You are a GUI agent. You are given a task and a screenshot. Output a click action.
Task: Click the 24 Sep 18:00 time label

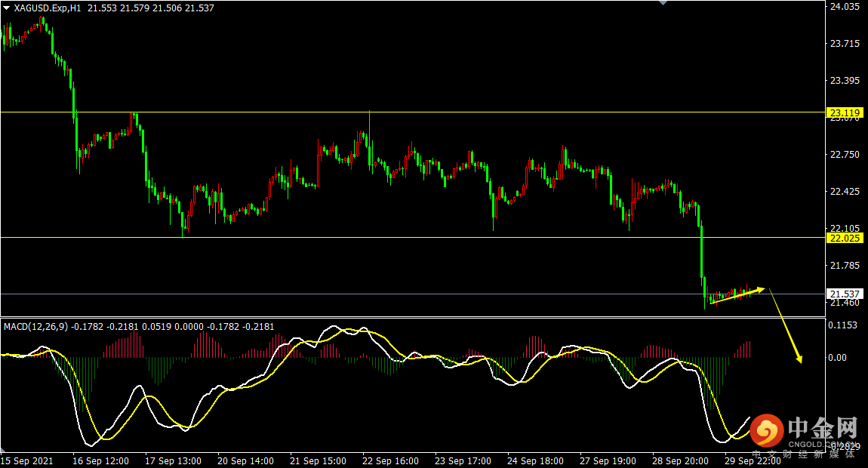[535, 460]
